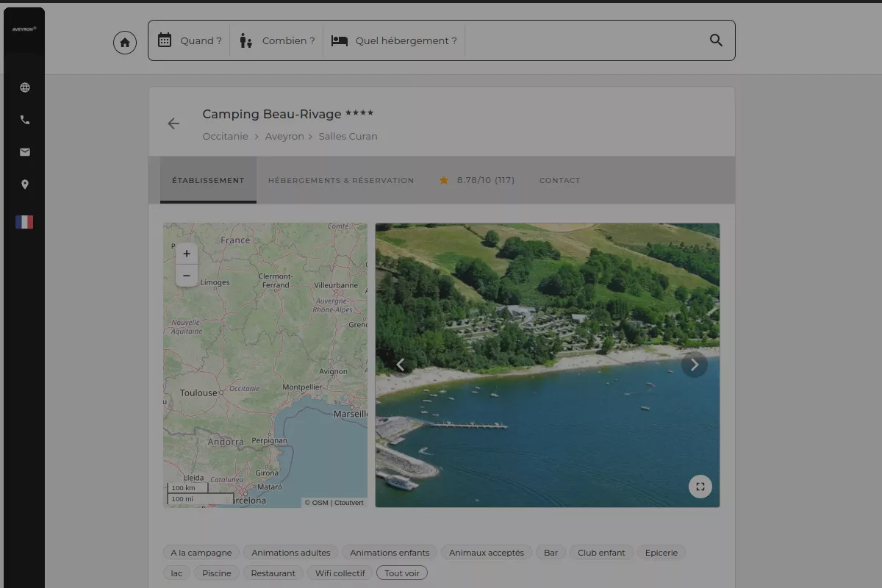This screenshot has height=588, width=882.
Task: Zoom in the map with the plus control
Action: pyautogui.click(x=186, y=254)
